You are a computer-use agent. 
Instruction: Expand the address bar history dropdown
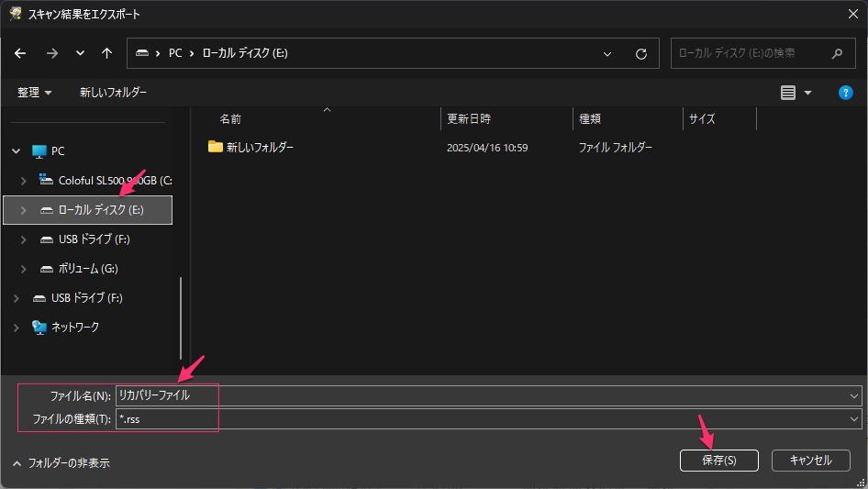pyautogui.click(x=607, y=53)
